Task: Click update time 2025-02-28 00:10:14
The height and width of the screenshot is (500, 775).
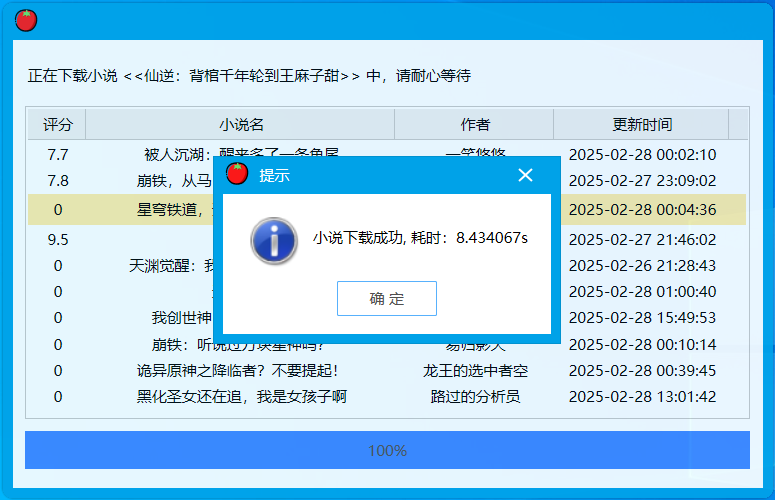Action: [642, 344]
